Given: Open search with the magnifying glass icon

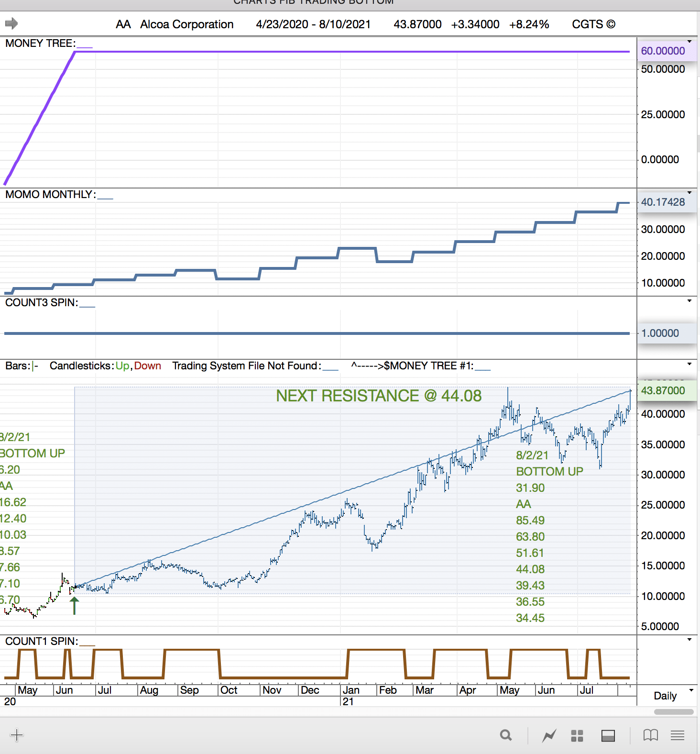Looking at the screenshot, I should [x=506, y=735].
